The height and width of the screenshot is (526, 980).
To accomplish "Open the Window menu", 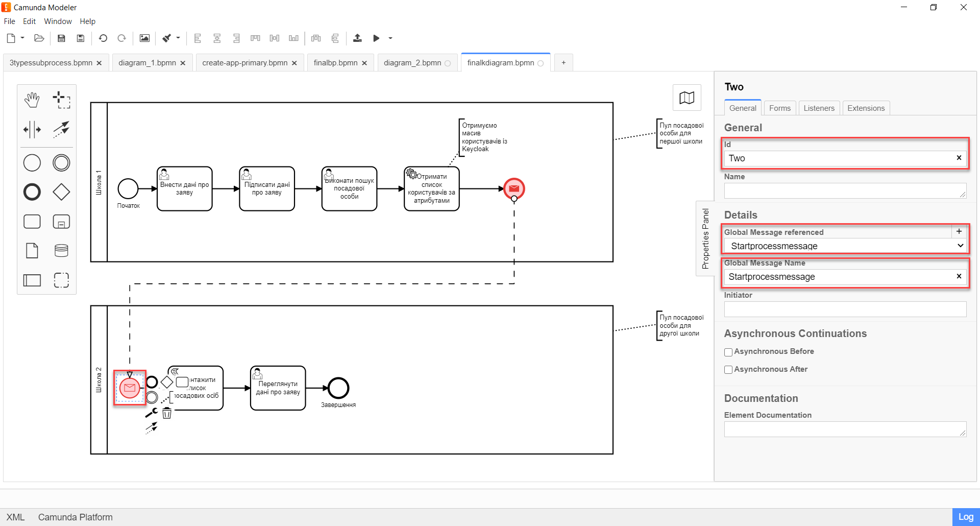I will pyautogui.click(x=58, y=21).
